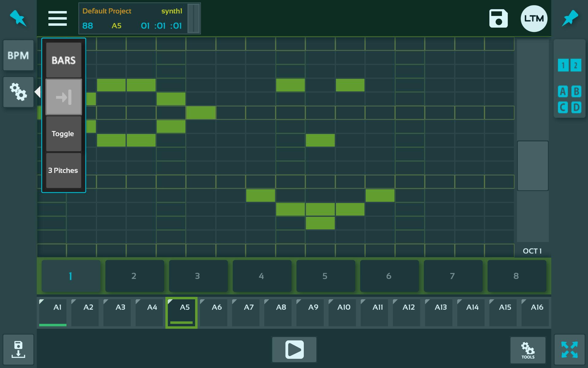Viewport: 588px width, 368px height.
Task: Click the 01:01:01 position display
Action: click(x=161, y=26)
